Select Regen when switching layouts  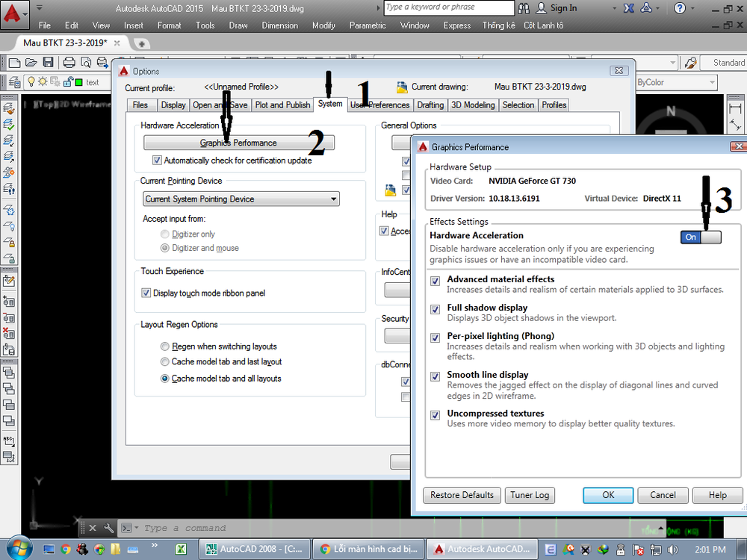[165, 346]
